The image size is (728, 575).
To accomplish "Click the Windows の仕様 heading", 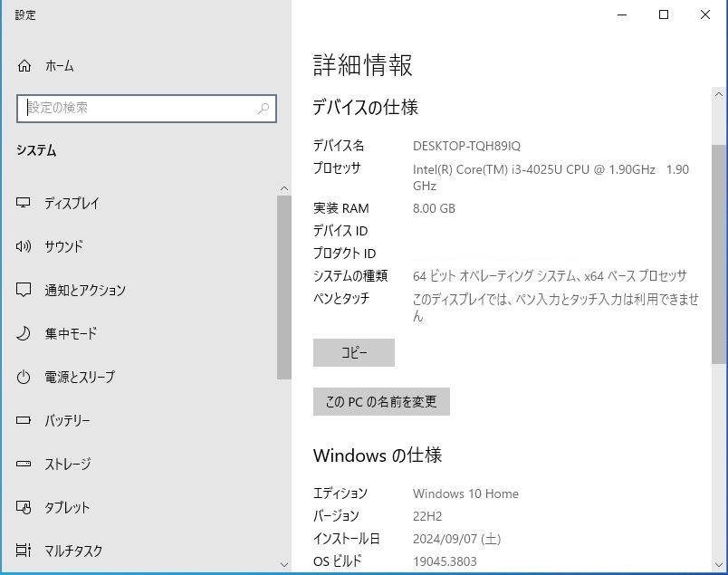I will [378, 455].
